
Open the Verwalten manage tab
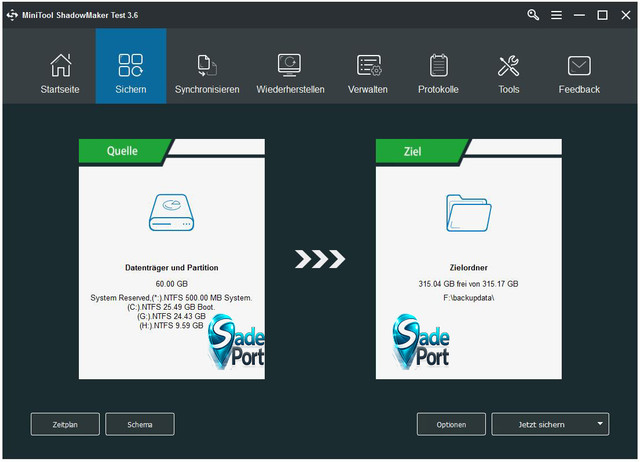(x=368, y=73)
